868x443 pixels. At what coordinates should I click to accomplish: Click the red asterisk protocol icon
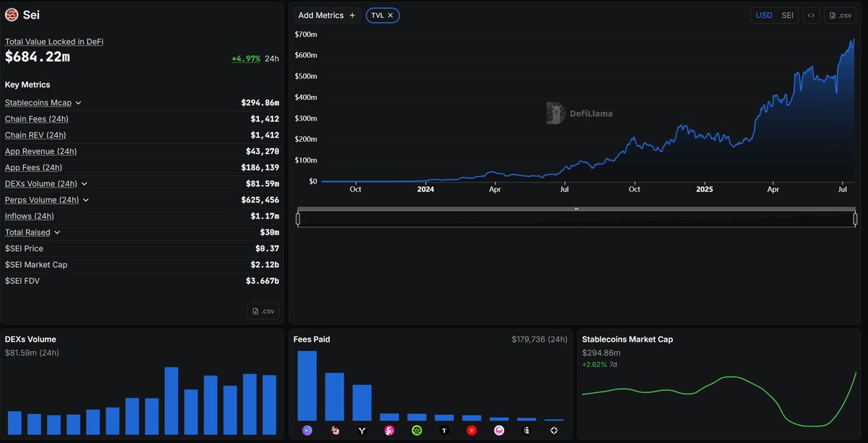pyautogui.click(x=472, y=431)
